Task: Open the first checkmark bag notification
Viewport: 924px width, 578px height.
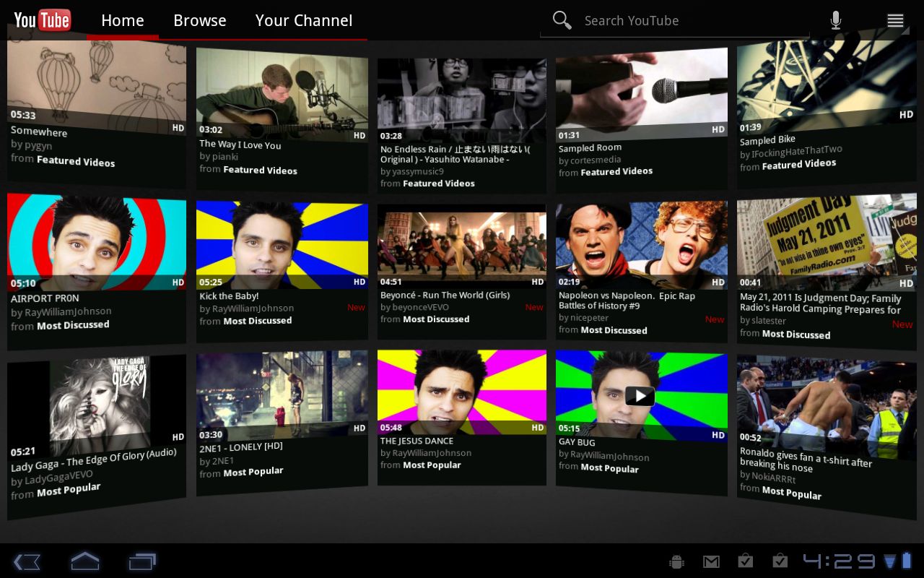Action: tap(746, 561)
